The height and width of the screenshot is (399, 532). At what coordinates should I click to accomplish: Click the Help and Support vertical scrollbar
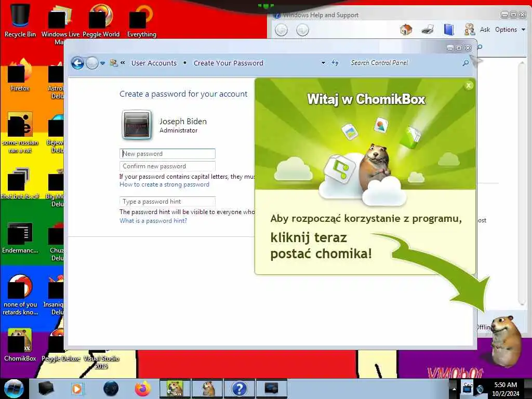coord(523,183)
